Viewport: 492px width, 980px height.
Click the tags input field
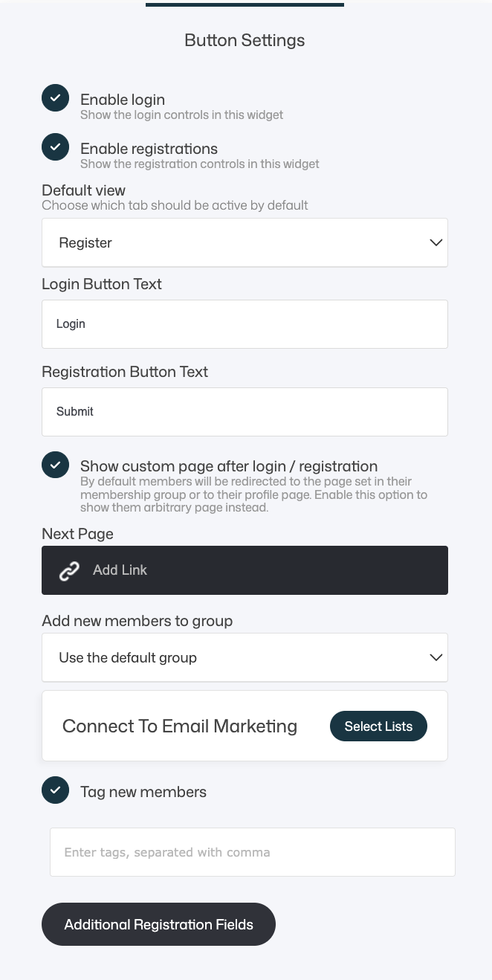(x=252, y=852)
